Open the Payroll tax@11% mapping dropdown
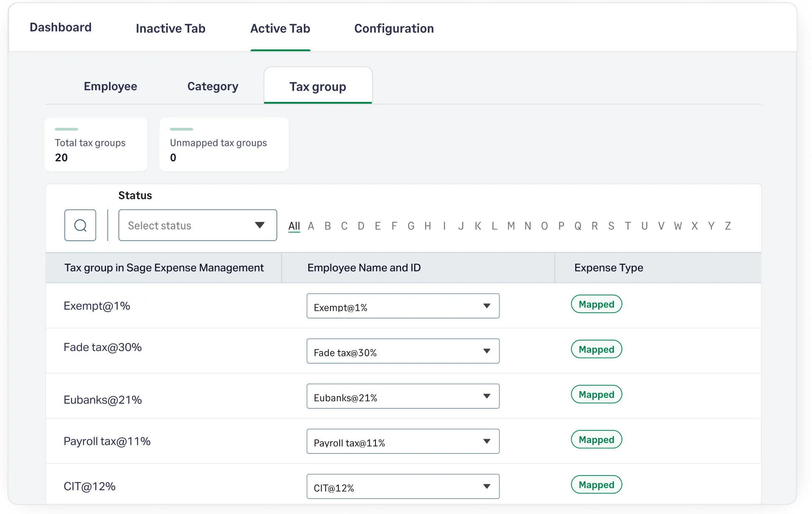This screenshot has width=812, height=514. click(x=403, y=441)
